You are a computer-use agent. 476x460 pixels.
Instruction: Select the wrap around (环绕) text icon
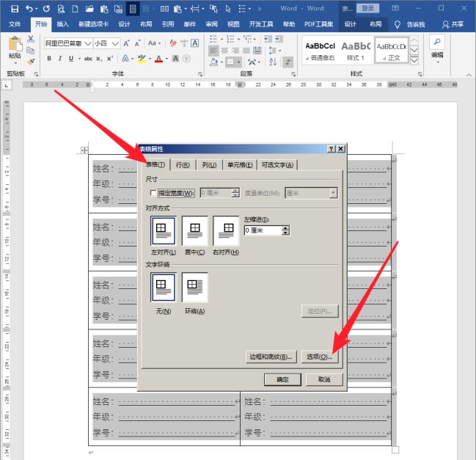(195, 287)
